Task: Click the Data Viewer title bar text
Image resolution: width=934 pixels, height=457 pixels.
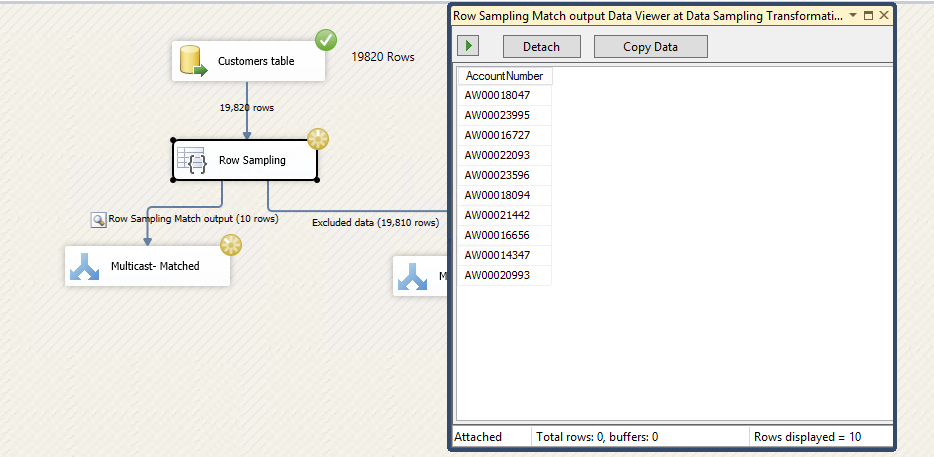Action: tap(647, 16)
